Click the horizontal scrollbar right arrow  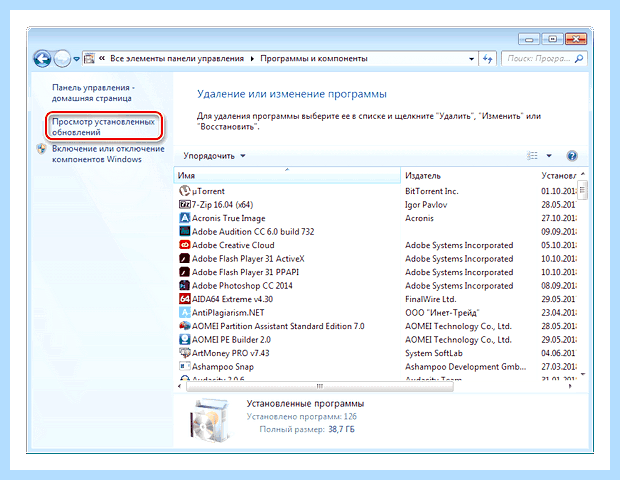coord(570,386)
